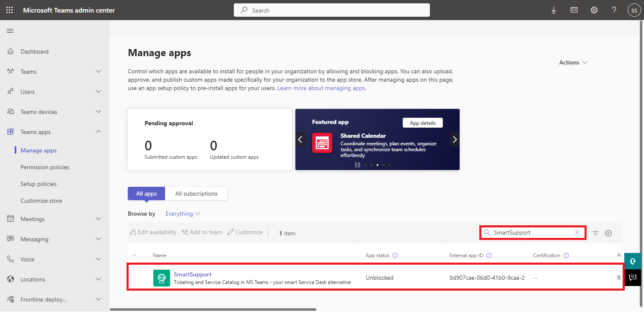
Task: Click the Teams group icon in sidebar
Action: point(11,72)
